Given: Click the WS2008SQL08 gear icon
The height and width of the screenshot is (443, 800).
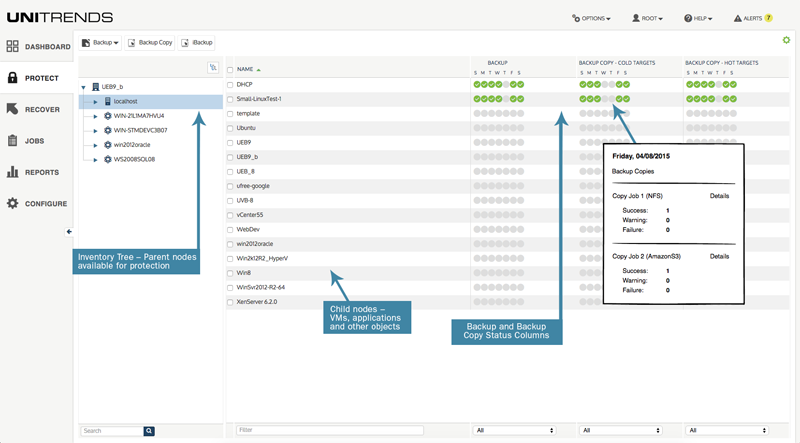Looking at the screenshot, I should (108, 159).
